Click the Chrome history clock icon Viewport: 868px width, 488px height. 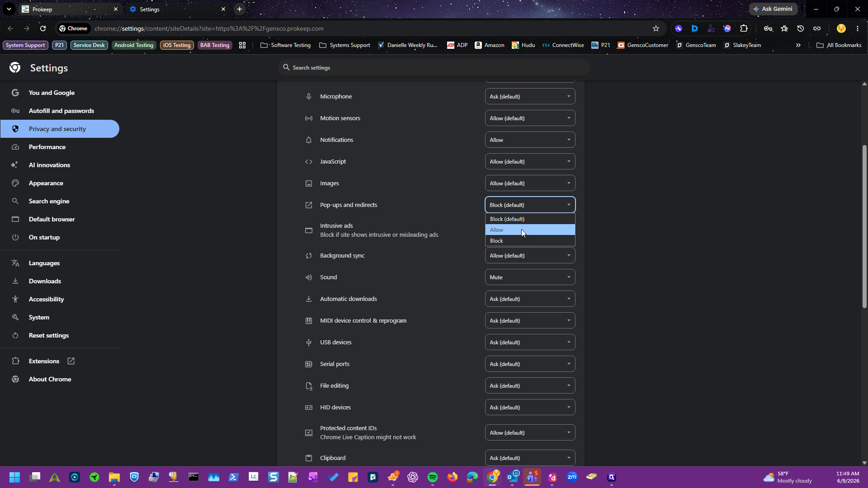point(801,28)
